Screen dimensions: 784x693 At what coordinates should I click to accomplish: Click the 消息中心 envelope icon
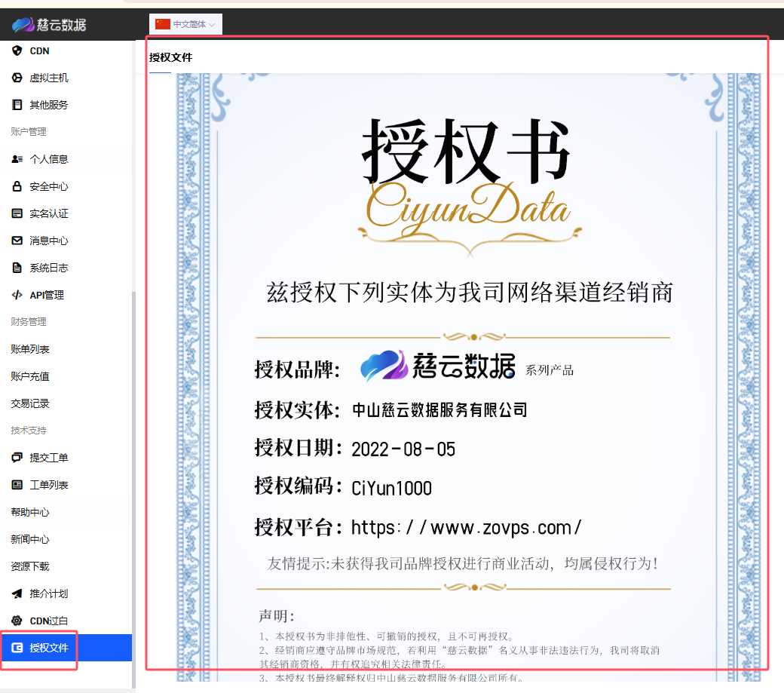coord(17,241)
